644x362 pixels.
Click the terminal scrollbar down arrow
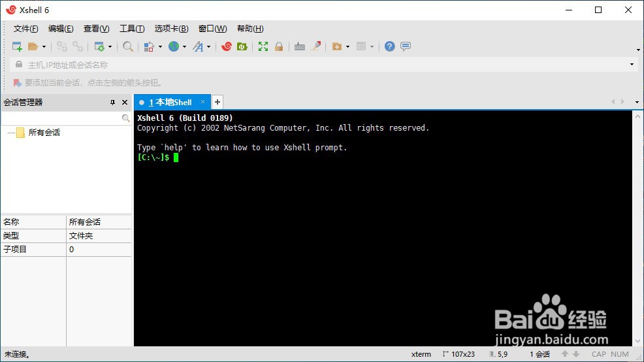click(x=638, y=341)
